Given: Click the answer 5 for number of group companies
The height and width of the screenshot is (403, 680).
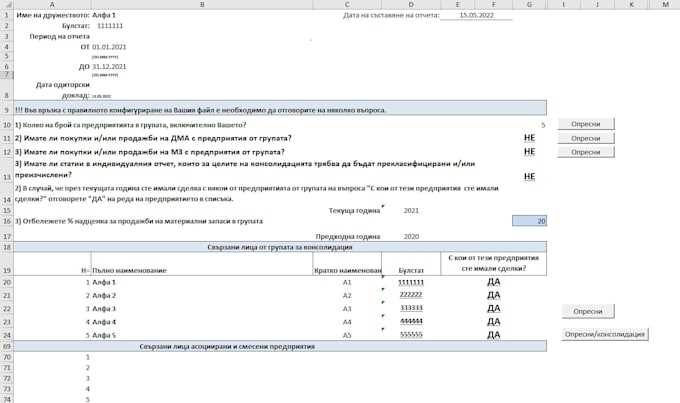Looking at the screenshot, I should click(x=543, y=125).
